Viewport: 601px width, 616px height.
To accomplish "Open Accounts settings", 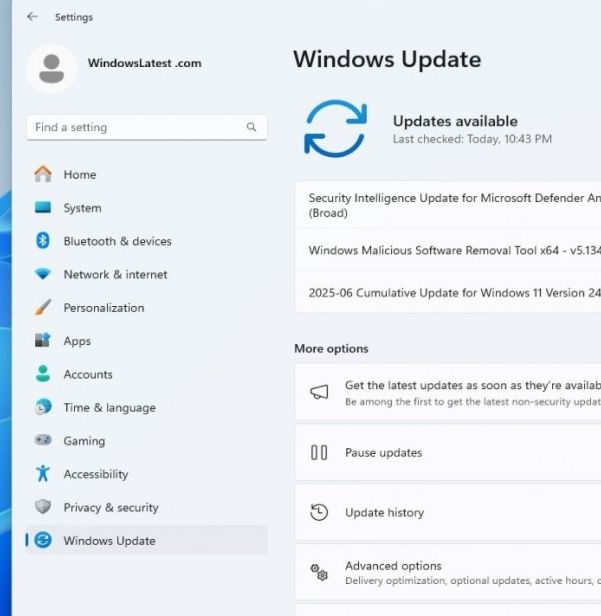I will (147, 374).
